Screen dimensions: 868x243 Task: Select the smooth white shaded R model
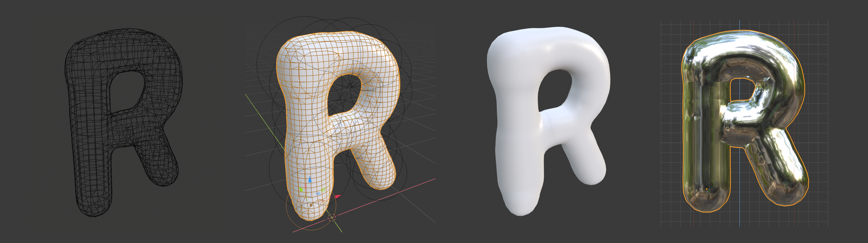pos(548,120)
